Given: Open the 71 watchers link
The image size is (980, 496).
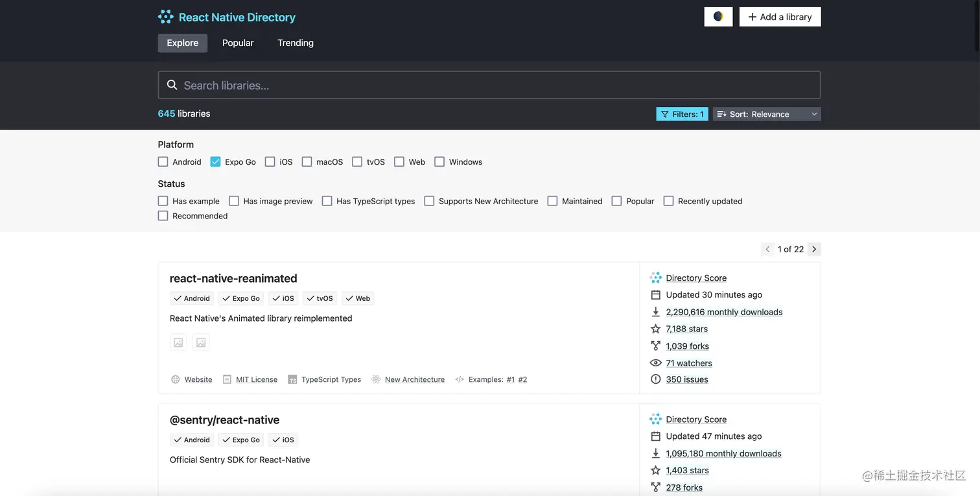Looking at the screenshot, I should pyautogui.click(x=689, y=363).
